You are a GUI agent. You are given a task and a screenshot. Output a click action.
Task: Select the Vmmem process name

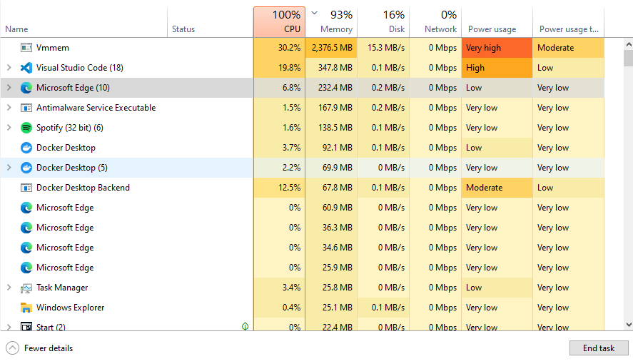(53, 48)
